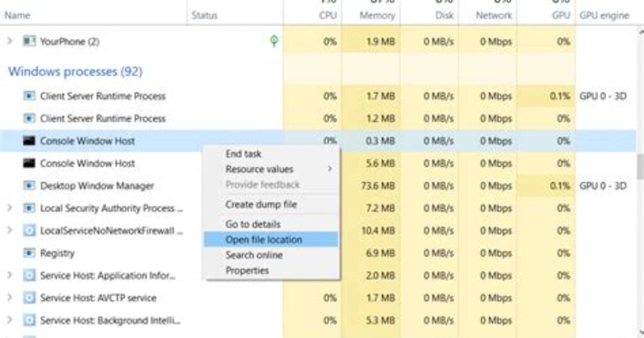Expand Service Host: Application Infor row
Viewport: 644px width, 338px height.
(x=10, y=275)
